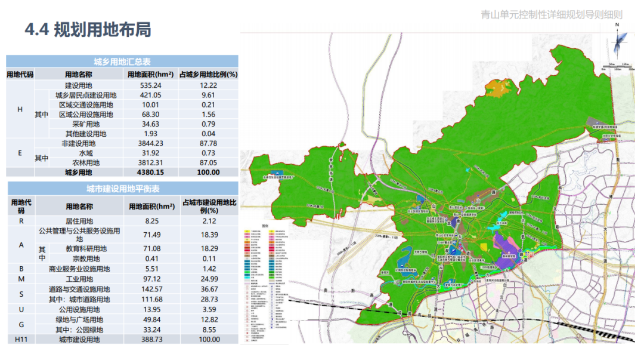This screenshot has height=351, width=644.
Task: Click the 教育科研用地 sub-row label
Action: point(86,248)
